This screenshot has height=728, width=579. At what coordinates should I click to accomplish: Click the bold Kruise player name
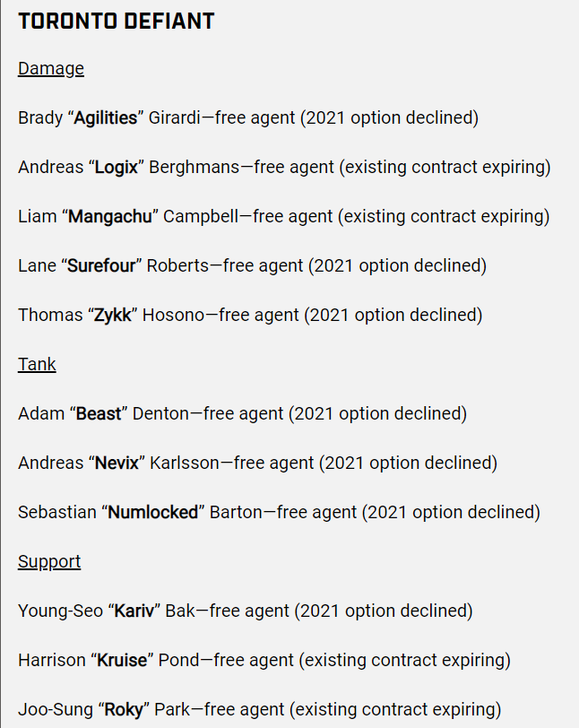tap(122, 660)
